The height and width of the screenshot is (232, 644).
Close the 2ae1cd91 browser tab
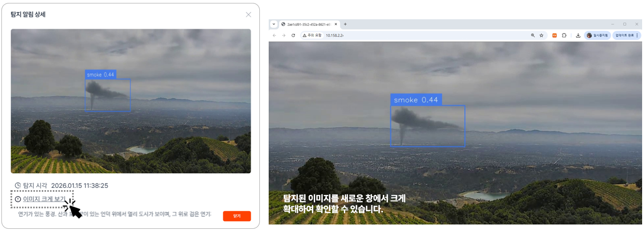(336, 24)
